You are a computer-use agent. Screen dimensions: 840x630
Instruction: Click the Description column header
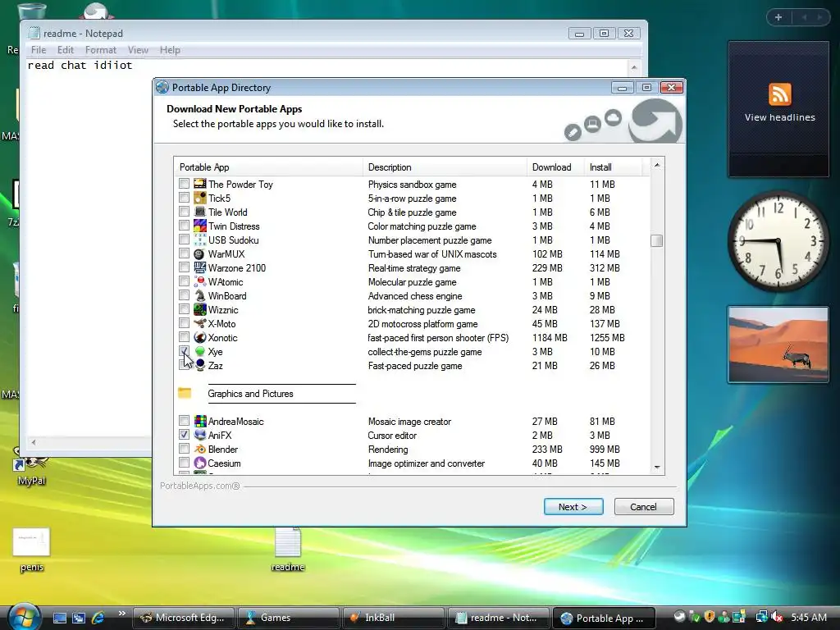pos(445,167)
